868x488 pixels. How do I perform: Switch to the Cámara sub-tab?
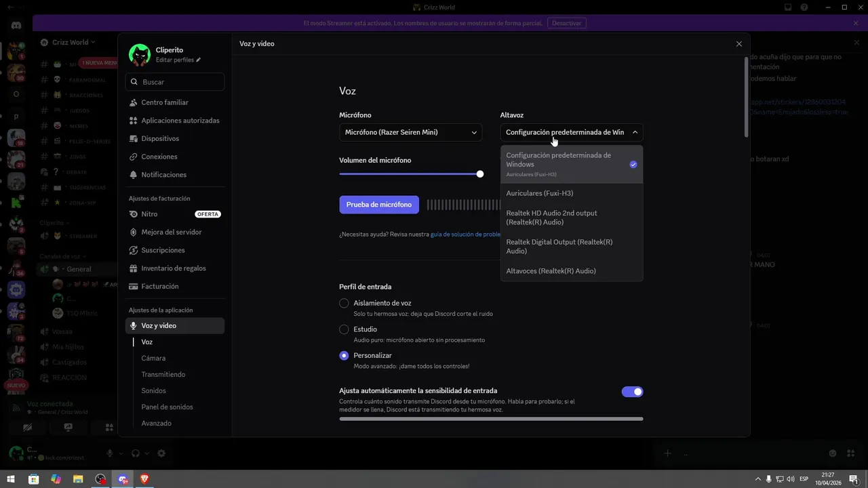153,359
